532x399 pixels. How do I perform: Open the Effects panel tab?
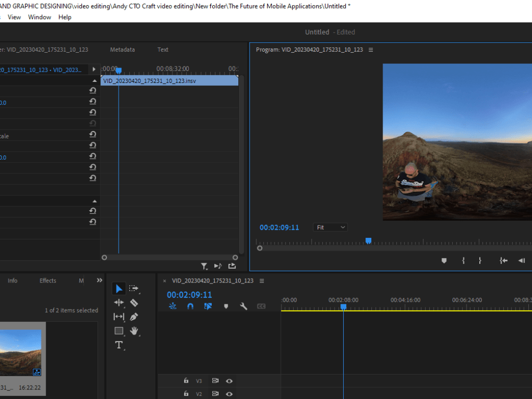(48, 280)
